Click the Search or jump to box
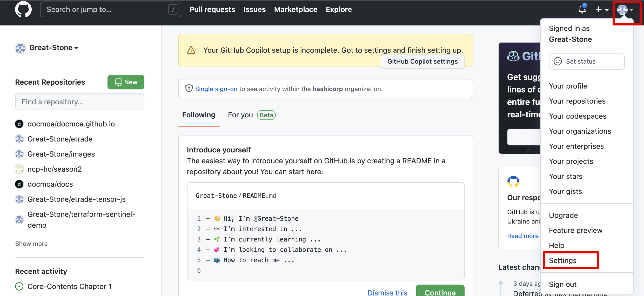The image size is (644, 296). [x=110, y=10]
